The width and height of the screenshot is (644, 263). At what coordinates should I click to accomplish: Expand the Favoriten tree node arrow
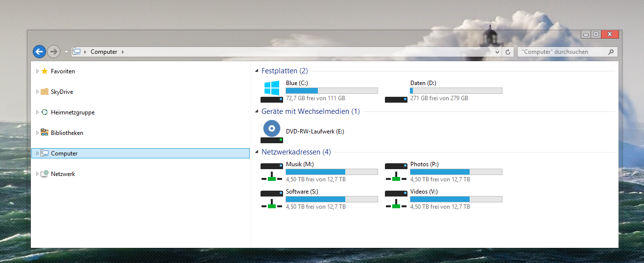37,71
